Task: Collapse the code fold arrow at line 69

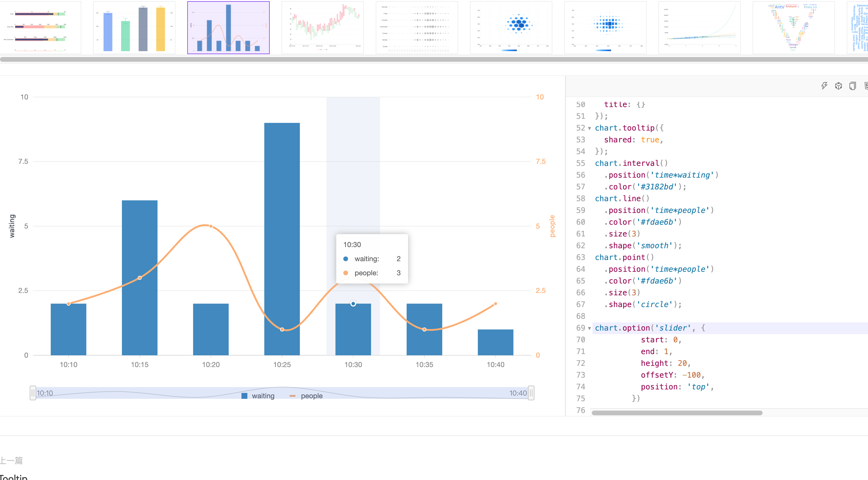Action: pyautogui.click(x=589, y=328)
